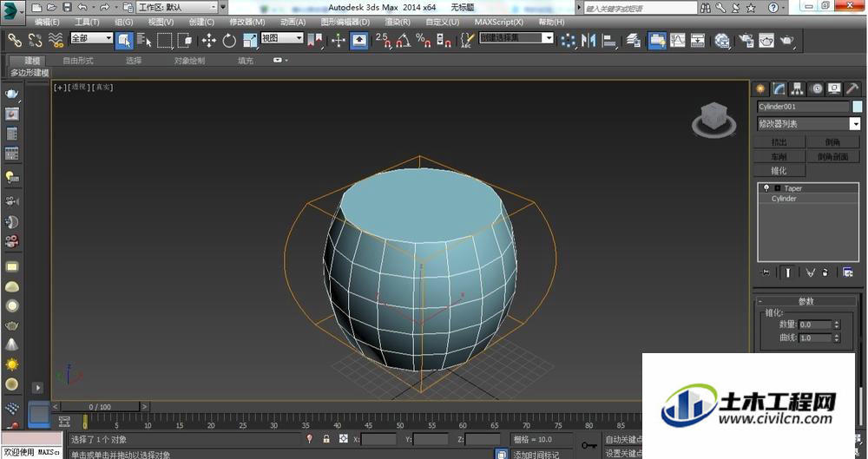This screenshot has width=868, height=459.
Task: Activate Bind to Space Warp tool
Action: pos(56,40)
